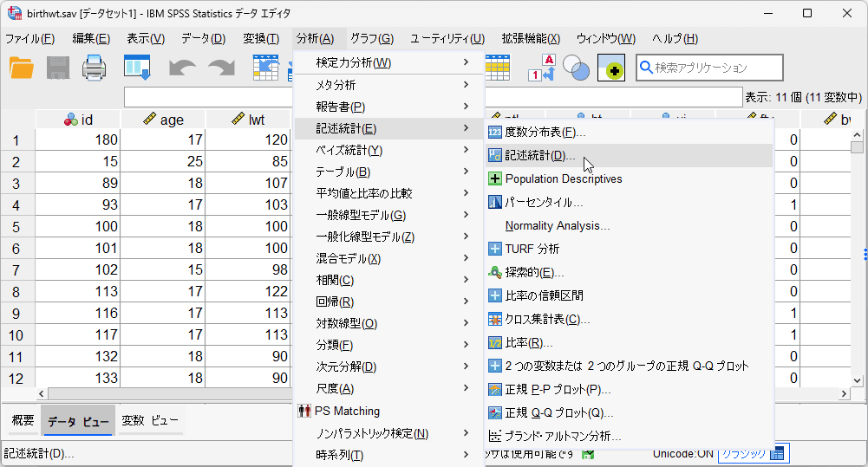The image size is (868, 467).
Task: Expand 一般線型モデル(G) submenu arrow
Action: (467, 215)
